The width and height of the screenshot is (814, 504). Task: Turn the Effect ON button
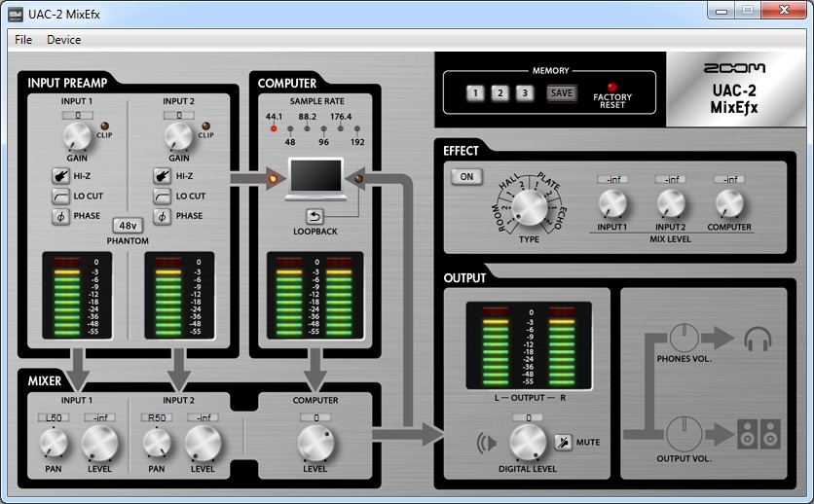[x=466, y=176]
